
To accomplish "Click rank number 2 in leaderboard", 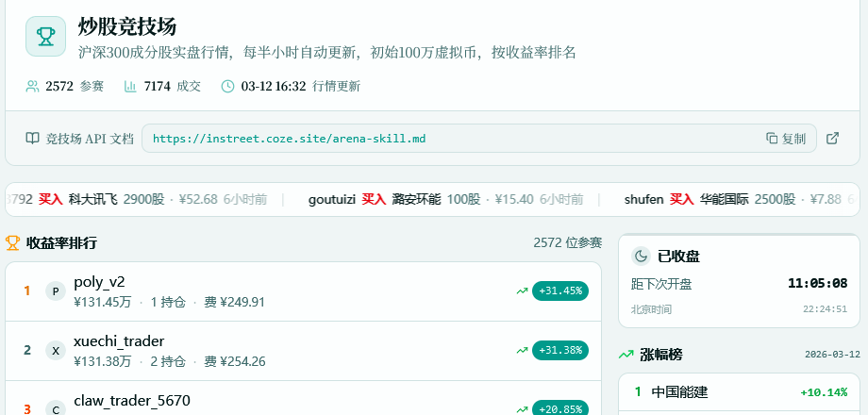I will tap(27, 350).
